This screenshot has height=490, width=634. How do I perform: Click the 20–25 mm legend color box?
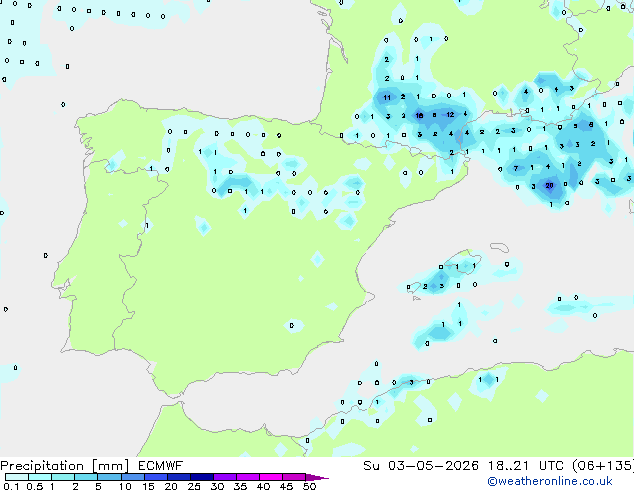pyautogui.click(x=179, y=477)
